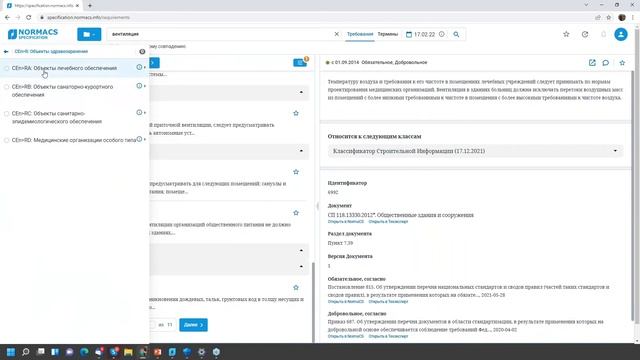Viewport: 640px width, 360px height.
Task: Click the NORMACS Specification logo
Action: [33, 34]
